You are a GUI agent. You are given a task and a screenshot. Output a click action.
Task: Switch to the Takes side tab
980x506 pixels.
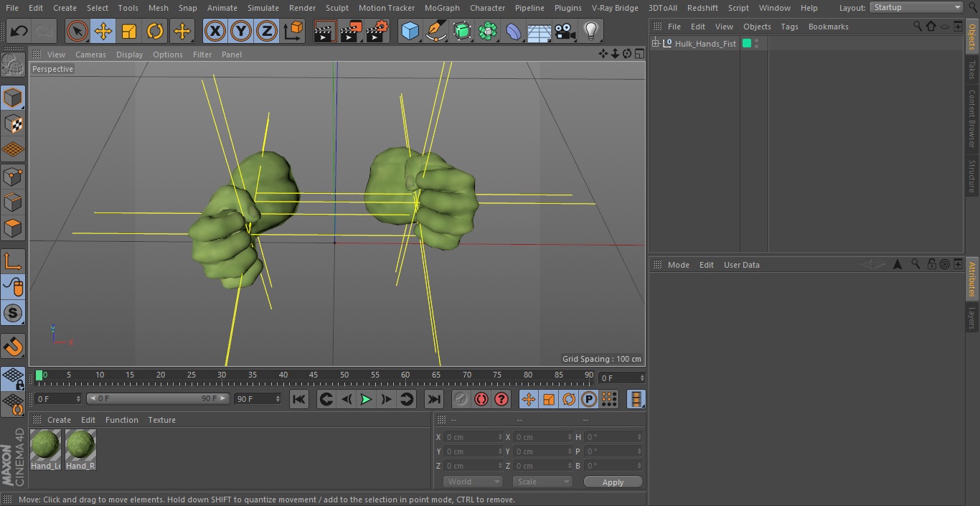point(972,70)
